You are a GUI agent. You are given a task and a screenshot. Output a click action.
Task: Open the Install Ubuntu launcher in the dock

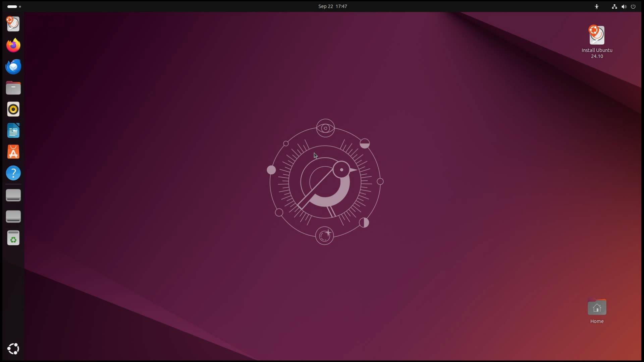point(13,24)
